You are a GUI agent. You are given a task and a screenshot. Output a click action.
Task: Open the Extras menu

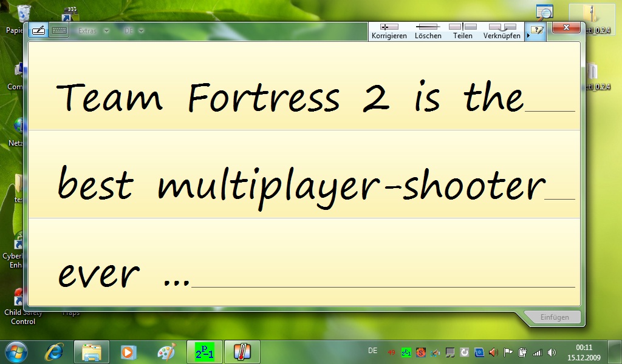coord(93,30)
